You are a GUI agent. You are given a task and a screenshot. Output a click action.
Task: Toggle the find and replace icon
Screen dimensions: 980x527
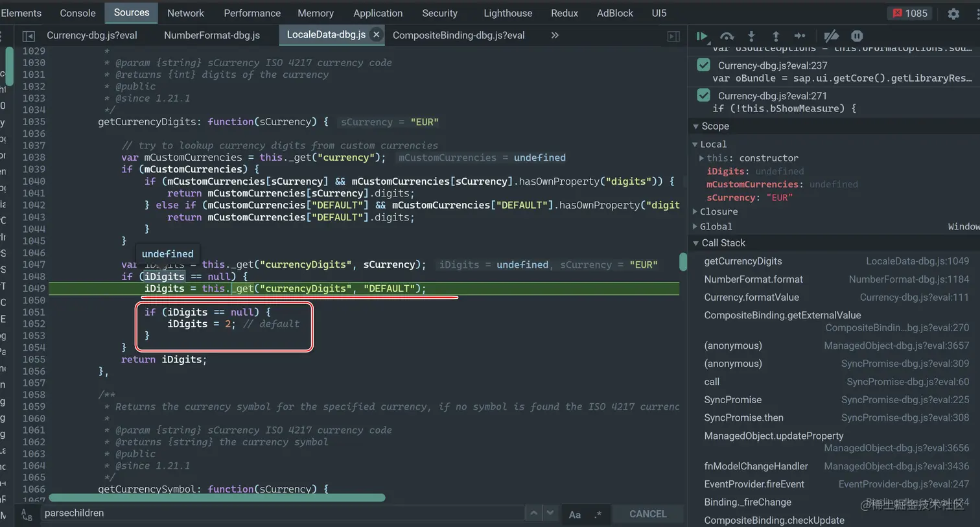pos(27,514)
